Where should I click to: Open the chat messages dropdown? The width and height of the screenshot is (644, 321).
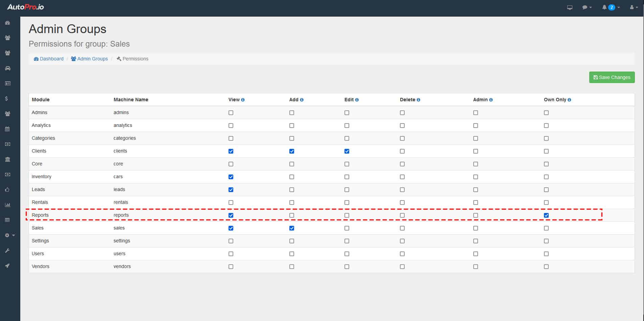pyautogui.click(x=587, y=7)
